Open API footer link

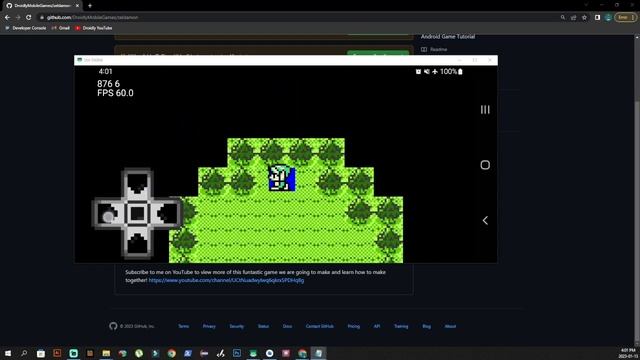[x=377, y=327]
